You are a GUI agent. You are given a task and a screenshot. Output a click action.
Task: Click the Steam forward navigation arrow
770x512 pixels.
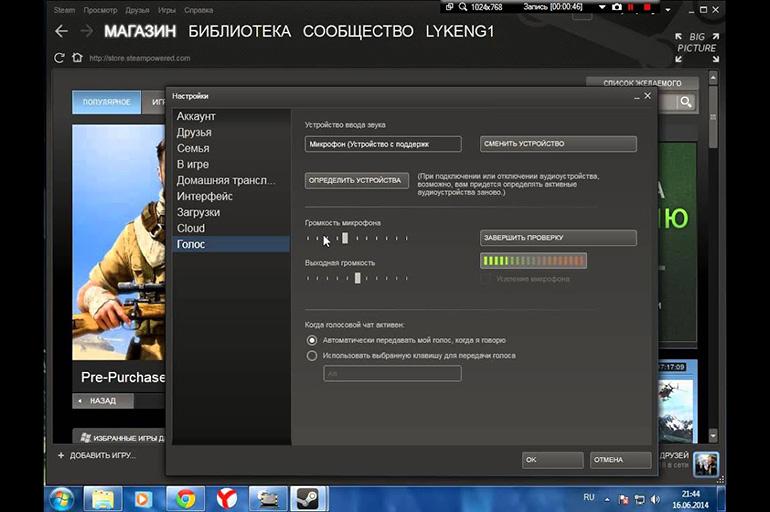86,31
